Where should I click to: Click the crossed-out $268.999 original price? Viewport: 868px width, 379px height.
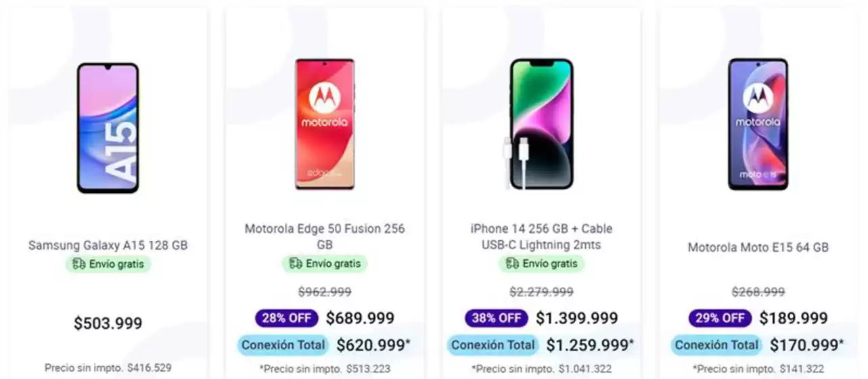758,292
